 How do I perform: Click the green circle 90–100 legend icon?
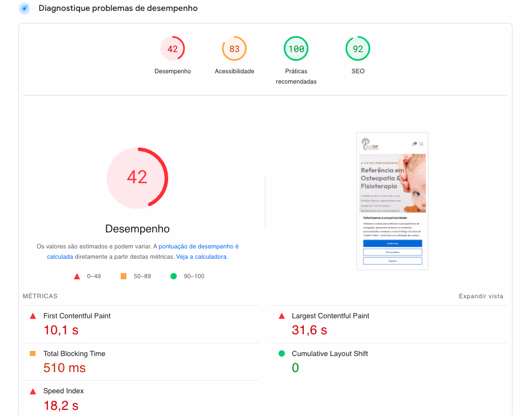coord(173,276)
